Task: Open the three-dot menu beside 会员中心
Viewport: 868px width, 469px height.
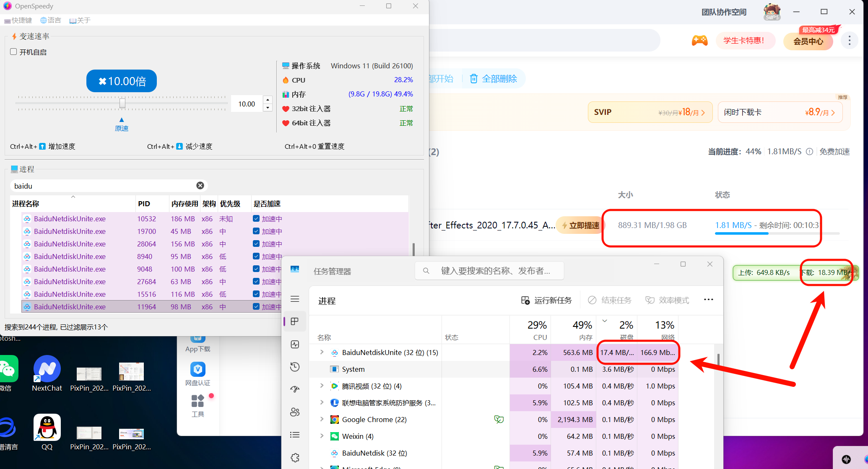Action: (850, 41)
